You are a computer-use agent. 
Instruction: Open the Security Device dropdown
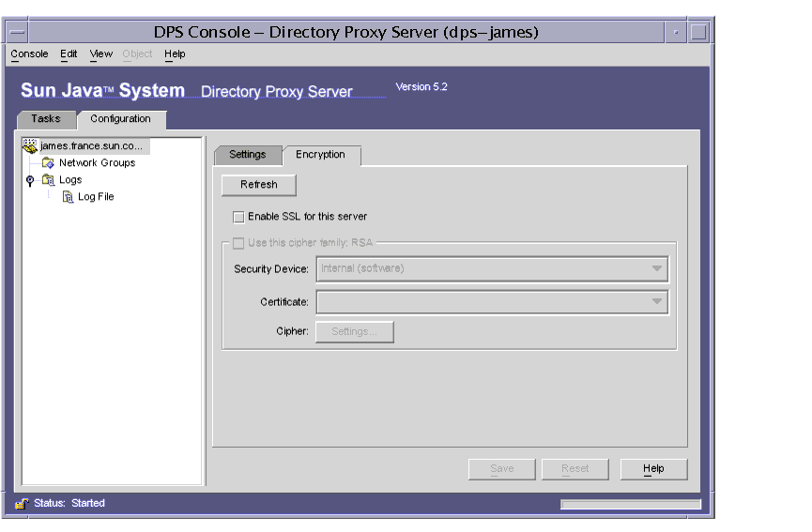pos(493,268)
